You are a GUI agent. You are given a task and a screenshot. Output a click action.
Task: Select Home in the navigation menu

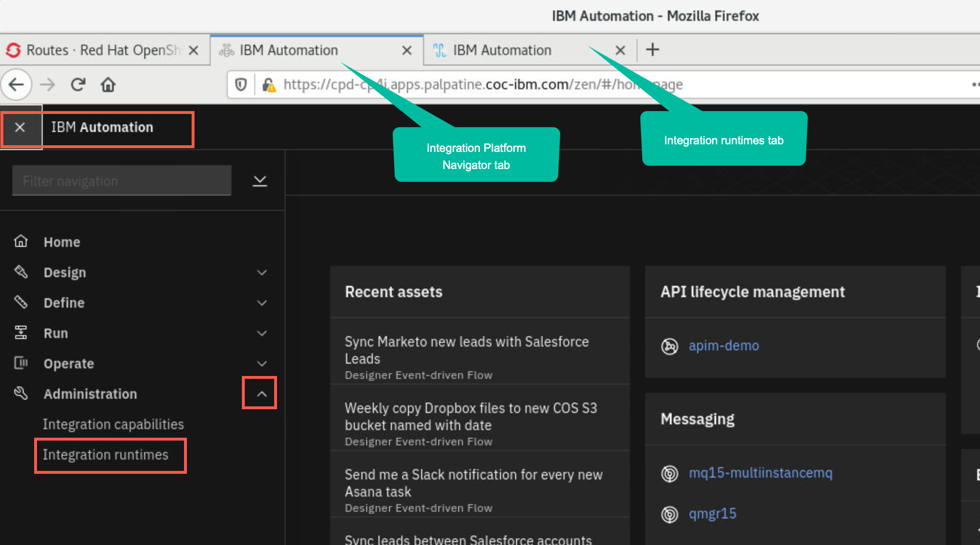click(x=62, y=242)
